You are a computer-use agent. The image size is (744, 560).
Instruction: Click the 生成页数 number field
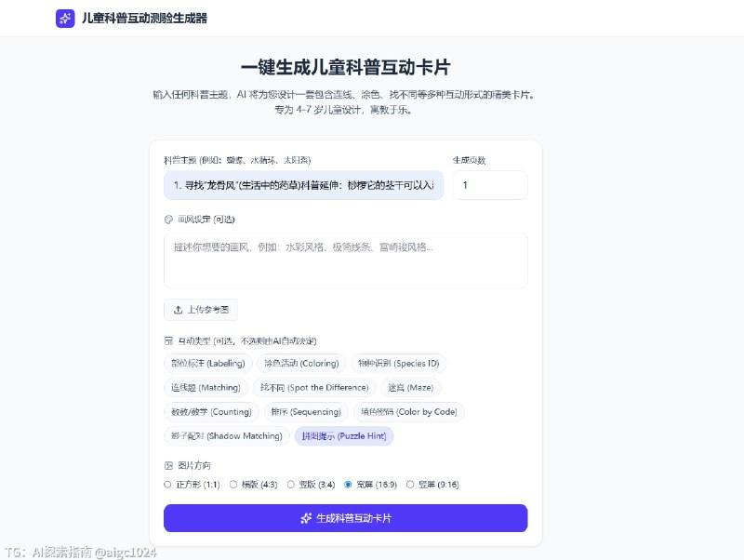click(x=489, y=185)
